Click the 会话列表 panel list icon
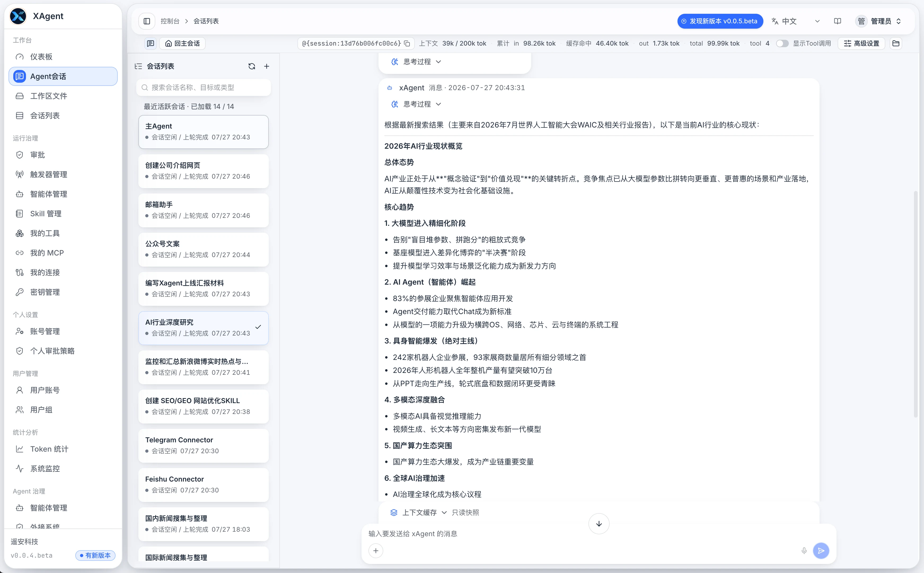 coord(138,66)
